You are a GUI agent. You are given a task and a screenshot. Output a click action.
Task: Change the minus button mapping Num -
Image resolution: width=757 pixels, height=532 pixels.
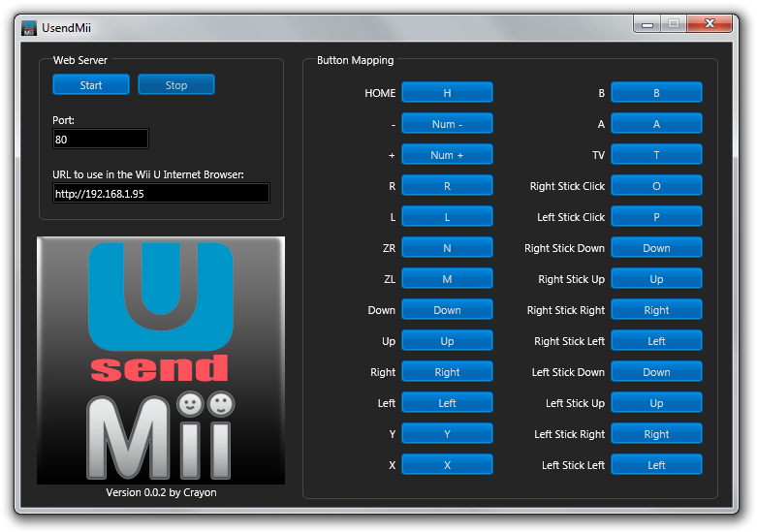pos(447,124)
